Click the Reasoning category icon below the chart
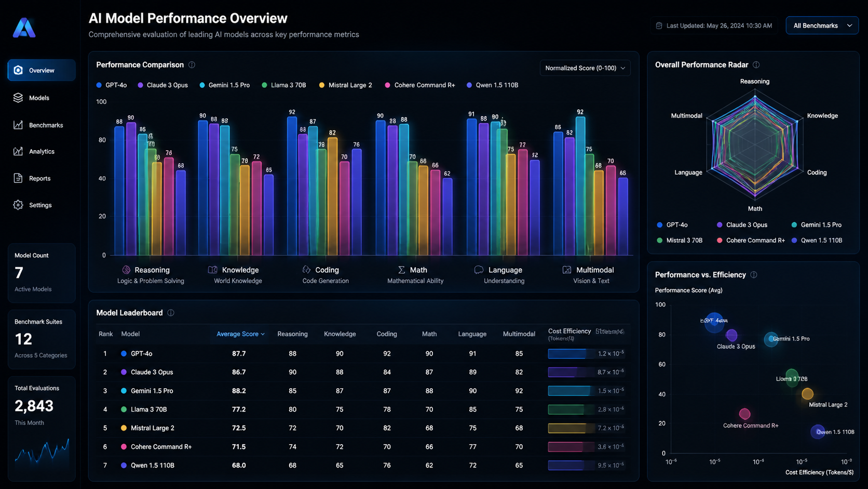This screenshot has width=868, height=489. 126,270
